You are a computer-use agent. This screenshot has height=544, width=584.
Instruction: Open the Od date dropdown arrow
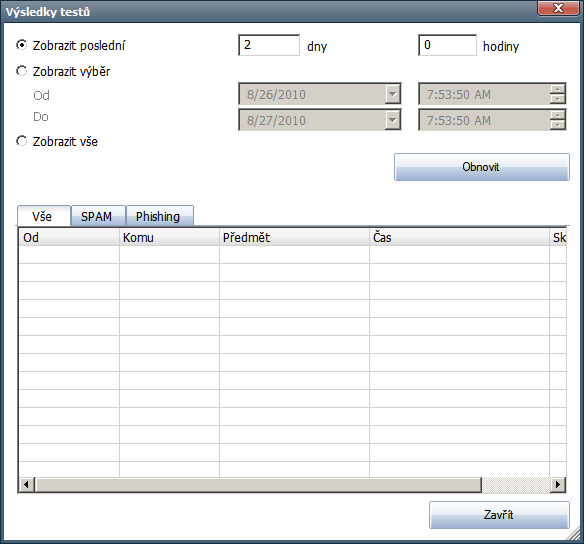coord(393,94)
